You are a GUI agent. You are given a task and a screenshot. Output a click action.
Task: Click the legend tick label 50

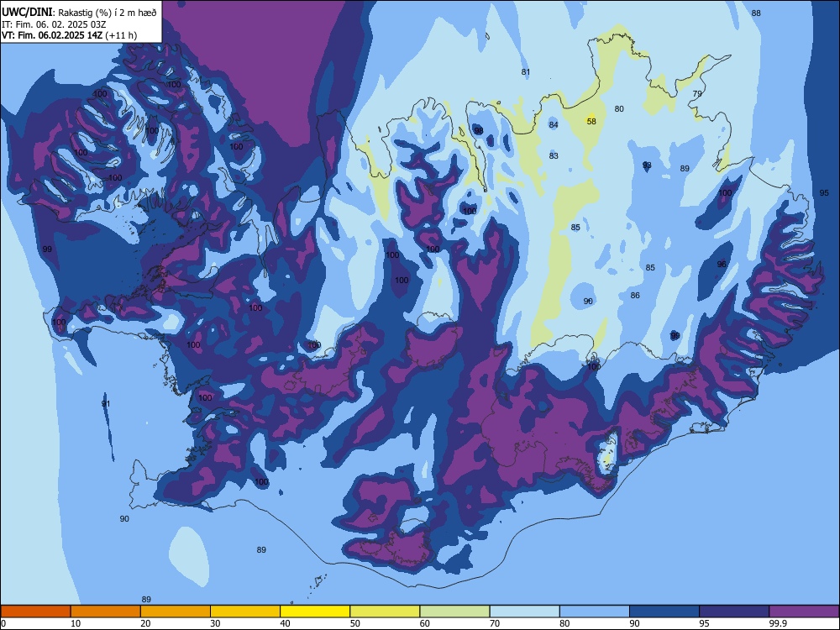point(354,623)
